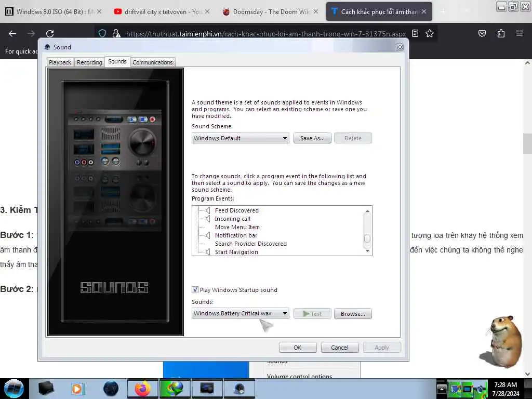The width and height of the screenshot is (532, 399).
Task: Click speaker icon beside Start Navigation
Action: 208,252
